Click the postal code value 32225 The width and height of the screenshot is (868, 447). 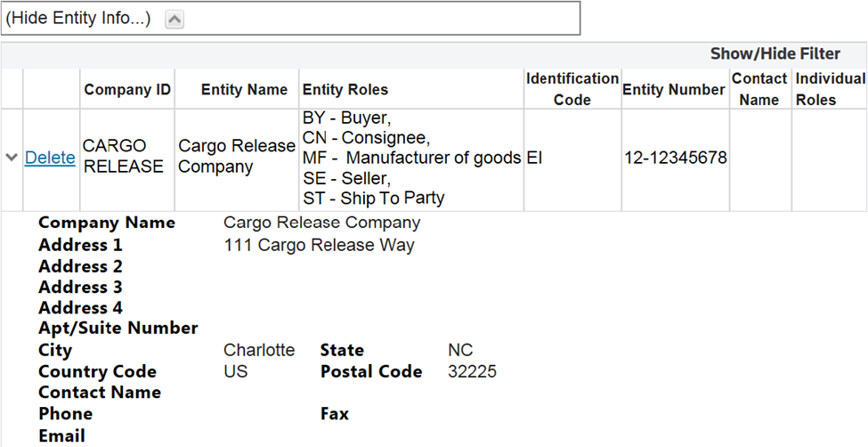[472, 371]
